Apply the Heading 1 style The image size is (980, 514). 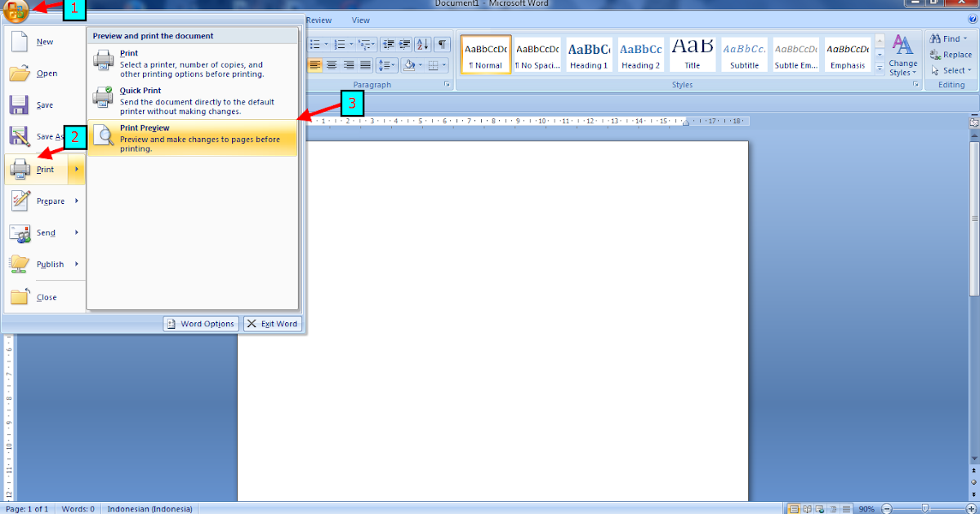click(589, 54)
